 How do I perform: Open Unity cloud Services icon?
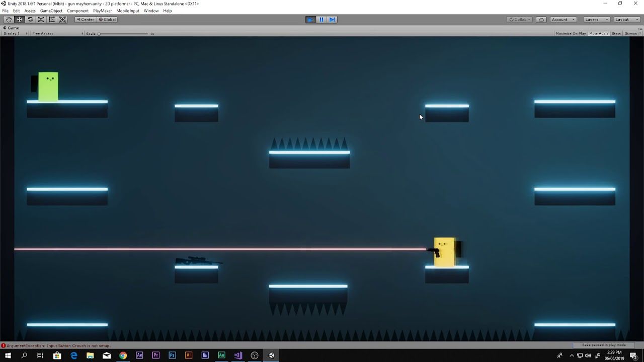[x=541, y=20]
